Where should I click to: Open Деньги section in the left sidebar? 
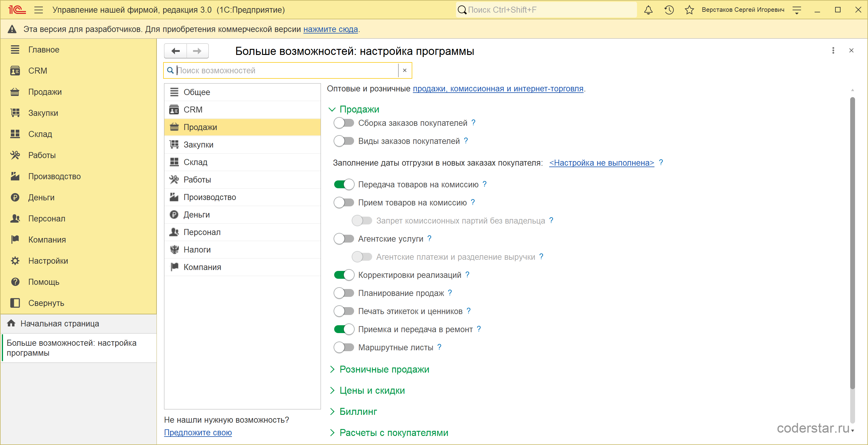pyautogui.click(x=78, y=197)
